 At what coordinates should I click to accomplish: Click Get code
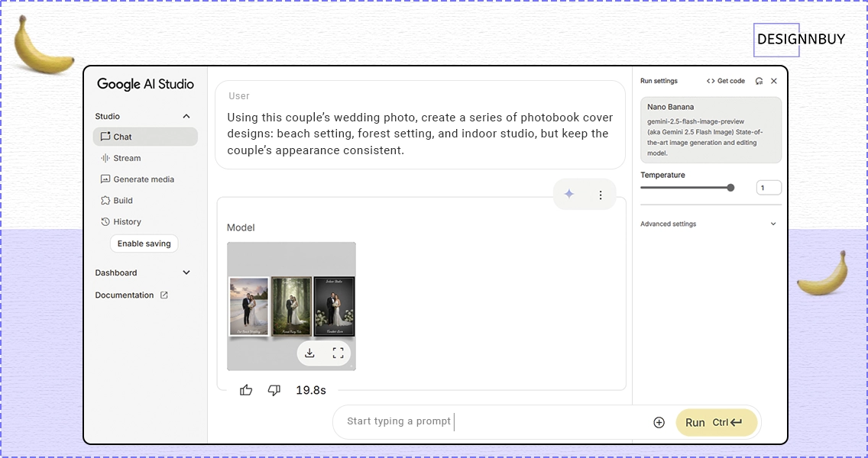tap(726, 81)
